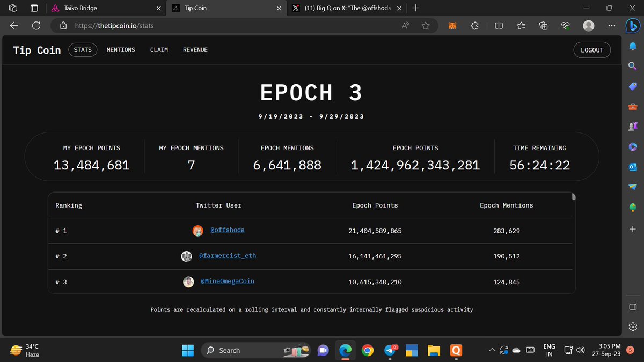Open File Explorer from the taskbar
Screen dimensions: 644x362
(x=434, y=351)
